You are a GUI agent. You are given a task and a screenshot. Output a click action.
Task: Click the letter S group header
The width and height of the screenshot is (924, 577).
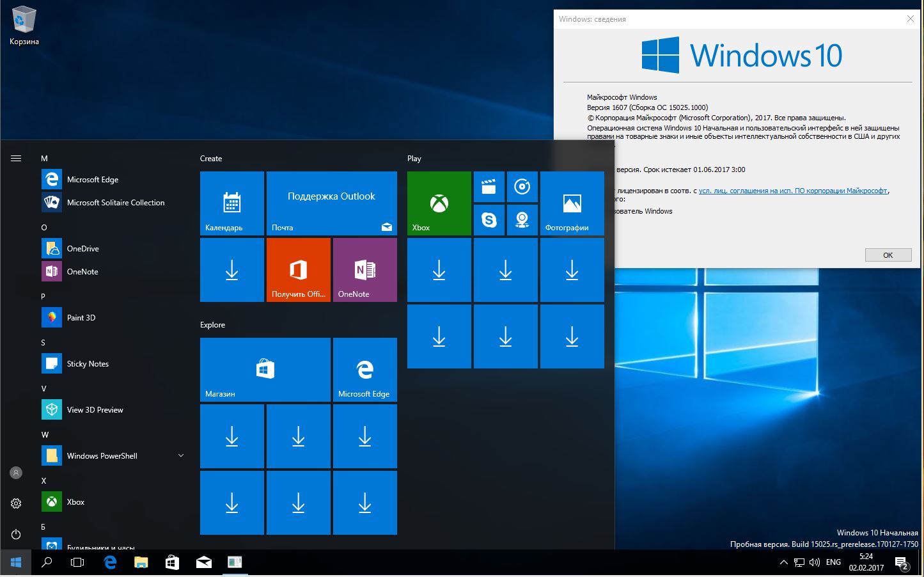[x=43, y=343]
